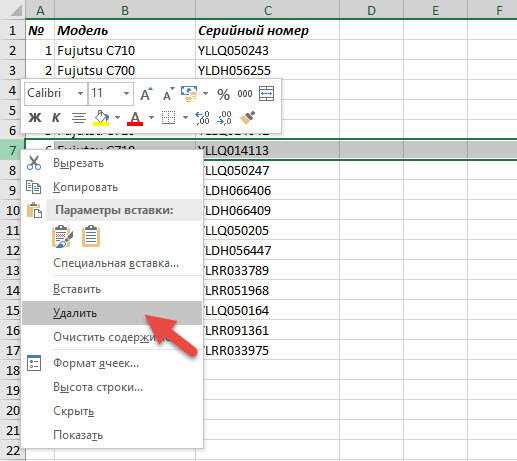Click serial YLLQ014113 cell

click(x=267, y=150)
